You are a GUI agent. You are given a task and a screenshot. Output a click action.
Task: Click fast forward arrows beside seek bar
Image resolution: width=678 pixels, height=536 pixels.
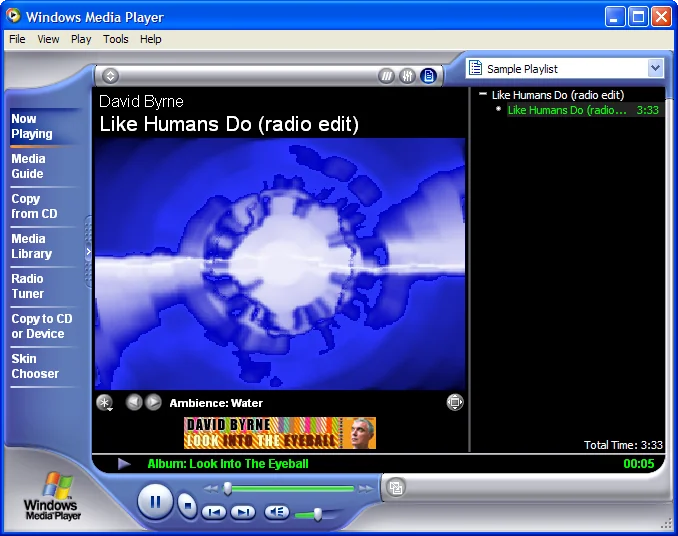click(x=365, y=489)
